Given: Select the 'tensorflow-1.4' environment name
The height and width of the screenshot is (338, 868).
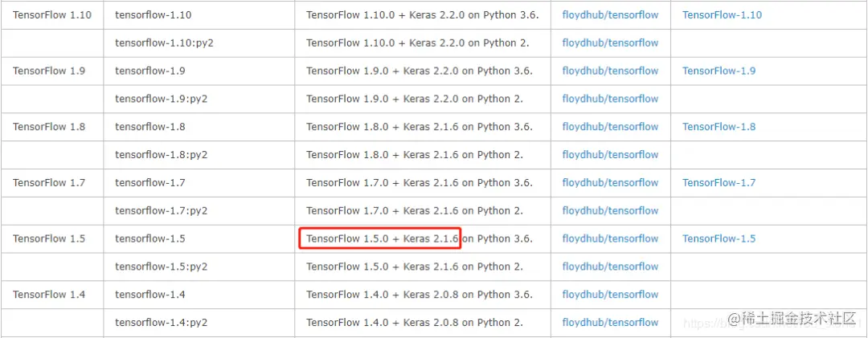Looking at the screenshot, I should coord(150,295).
